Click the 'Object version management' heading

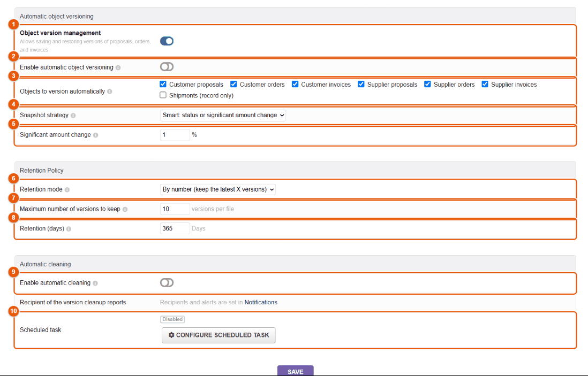pos(61,33)
